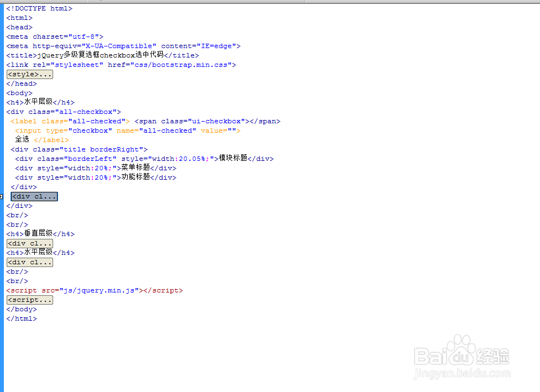Expand folded <div cl... block above the br tags
This screenshot has width=540, height=392.
30,262
